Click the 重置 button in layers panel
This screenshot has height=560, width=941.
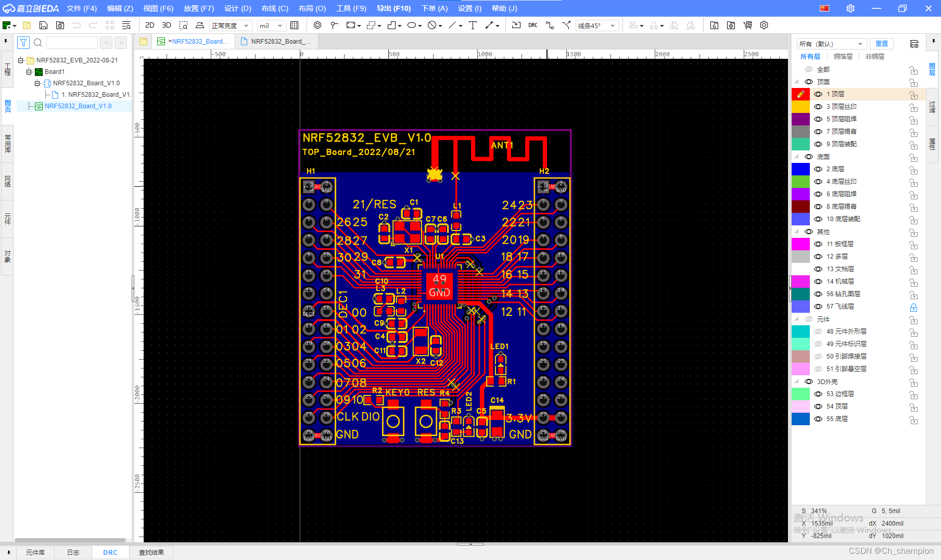tap(881, 43)
